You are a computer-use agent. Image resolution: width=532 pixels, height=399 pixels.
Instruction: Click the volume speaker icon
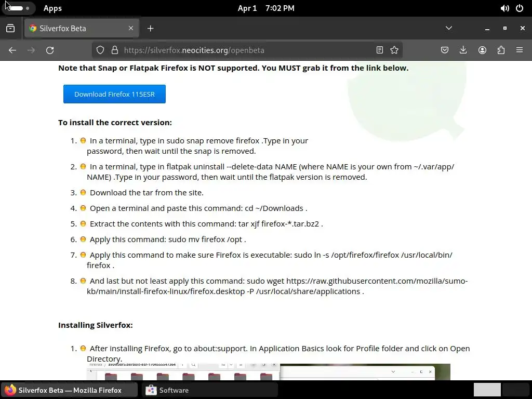(504, 8)
